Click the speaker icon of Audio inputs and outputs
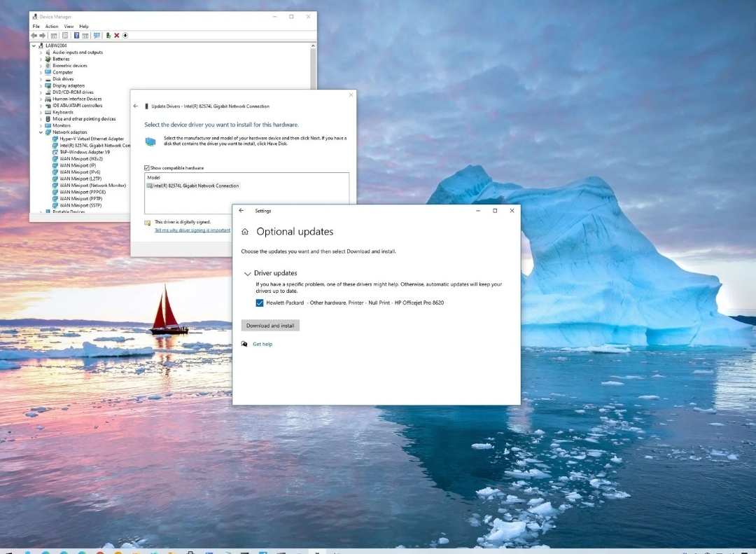The height and width of the screenshot is (554, 756). 48,52
